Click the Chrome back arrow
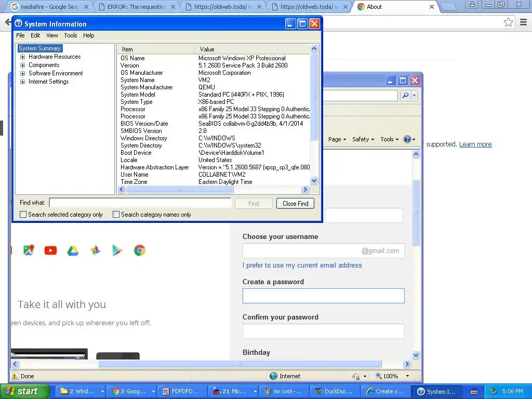Screen dimensions: 532x399 [x=8, y=22]
